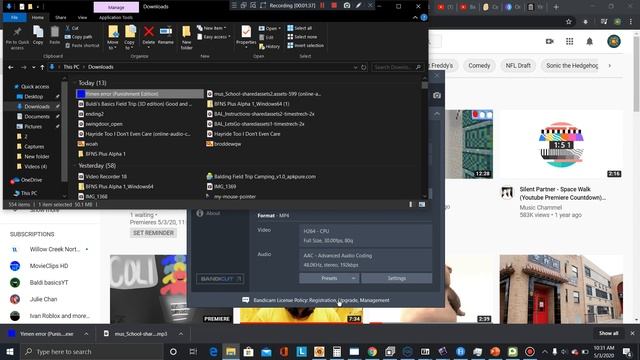640x360 pixels.
Task: Click History in the Open group
Action: 269,46
